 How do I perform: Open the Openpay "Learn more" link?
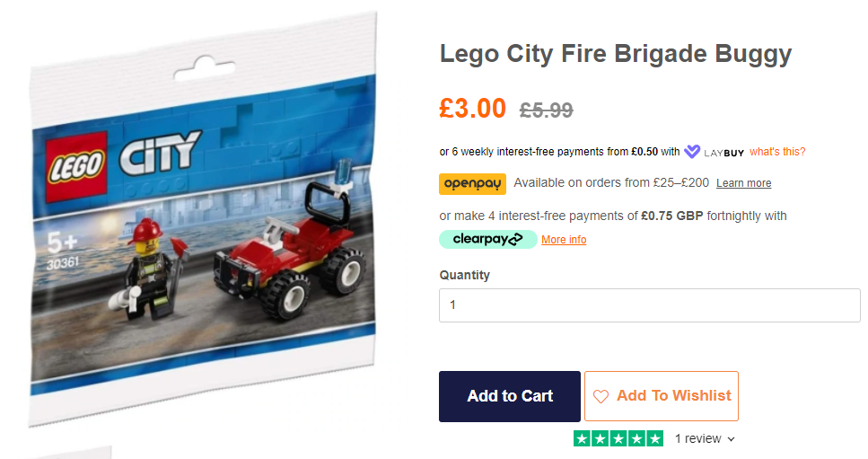[743, 183]
